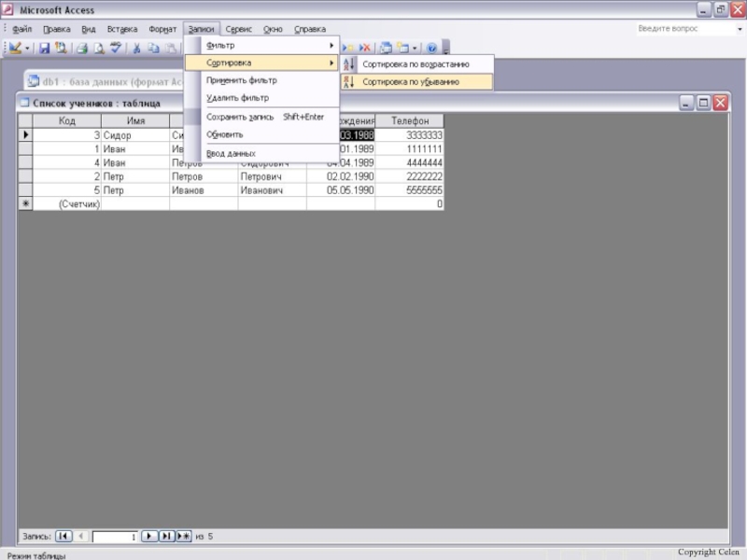Viewport: 747px width, 560px height.
Task: Click the record number input field
Action: (x=115, y=537)
